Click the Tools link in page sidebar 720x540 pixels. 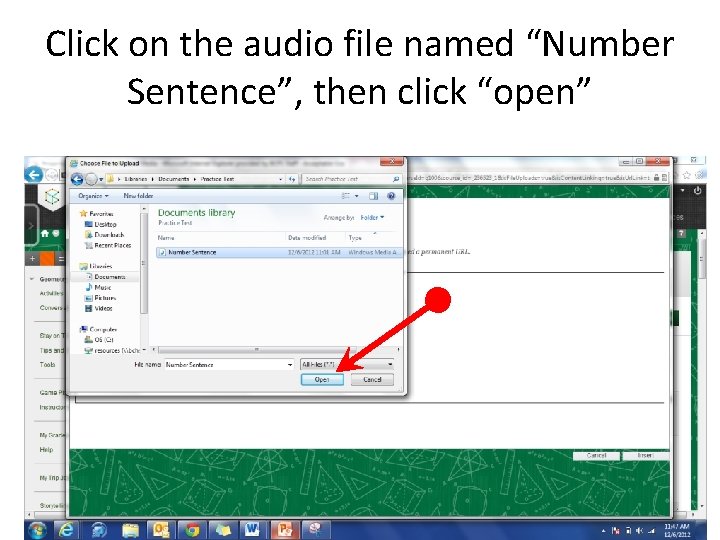click(47, 365)
